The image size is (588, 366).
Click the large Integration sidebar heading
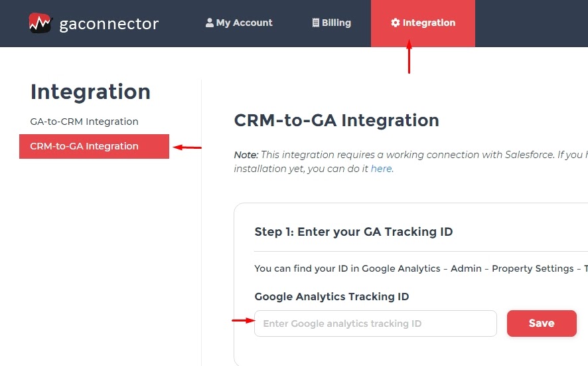tap(90, 92)
